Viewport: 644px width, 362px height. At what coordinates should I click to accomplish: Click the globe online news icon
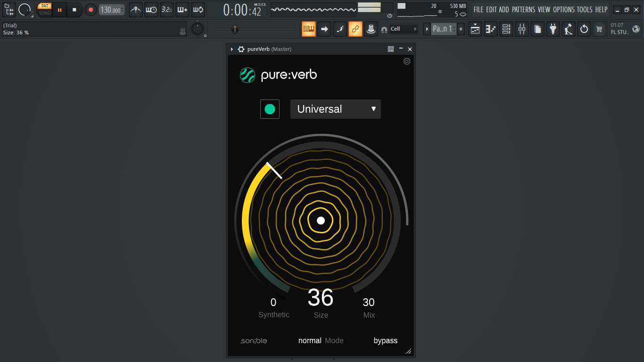pyautogui.click(x=636, y=29)
